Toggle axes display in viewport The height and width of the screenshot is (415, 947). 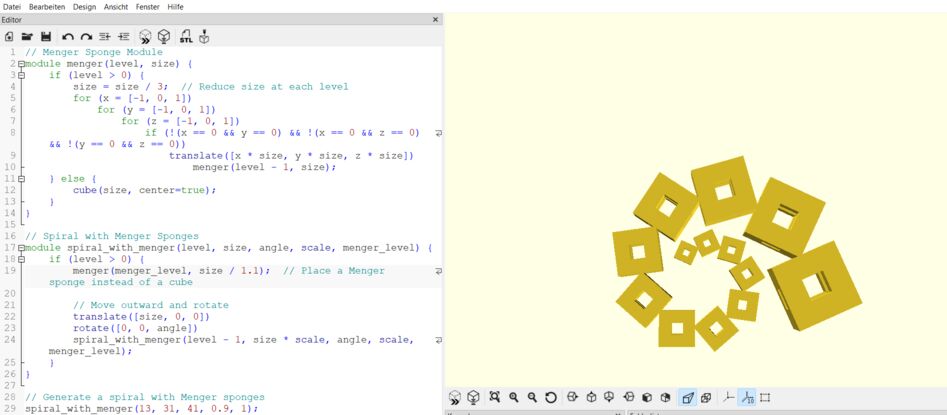pyautogui.click(x=729, y=397)
